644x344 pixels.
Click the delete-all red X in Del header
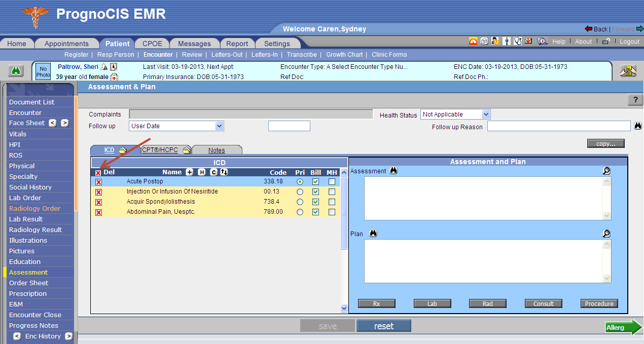tap(98, 173)
